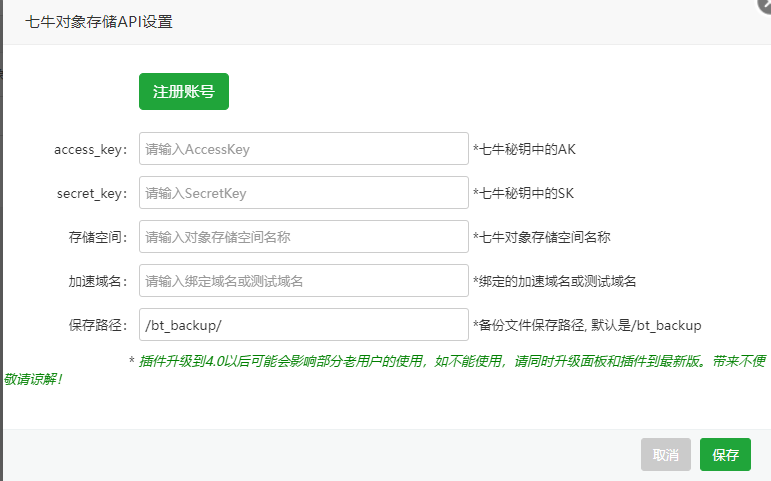Viewport: 771px width, 481px height.
Task: Click the 存储空间: label
Action: 98,238
